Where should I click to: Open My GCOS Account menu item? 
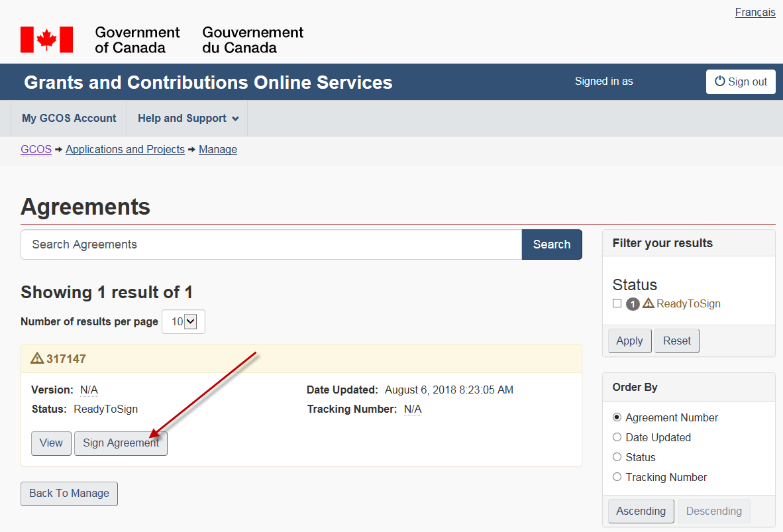[x=69, y=119]
